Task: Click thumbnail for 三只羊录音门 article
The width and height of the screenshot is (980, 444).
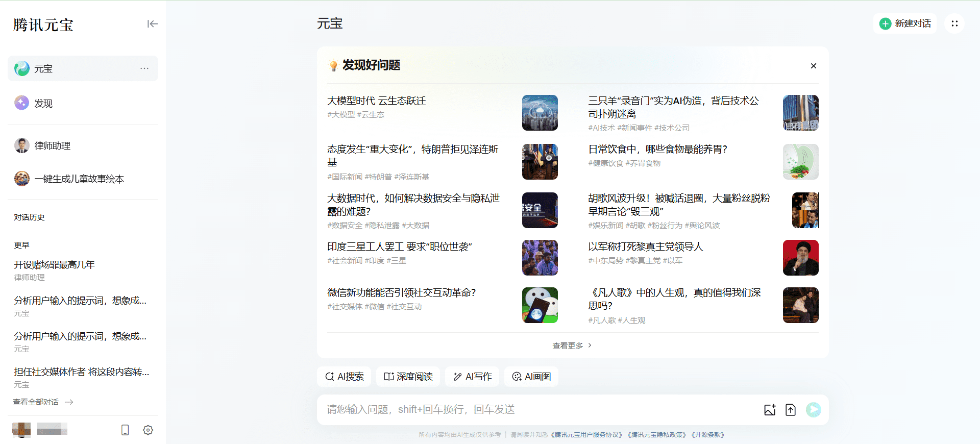Action: pos(801,113)
